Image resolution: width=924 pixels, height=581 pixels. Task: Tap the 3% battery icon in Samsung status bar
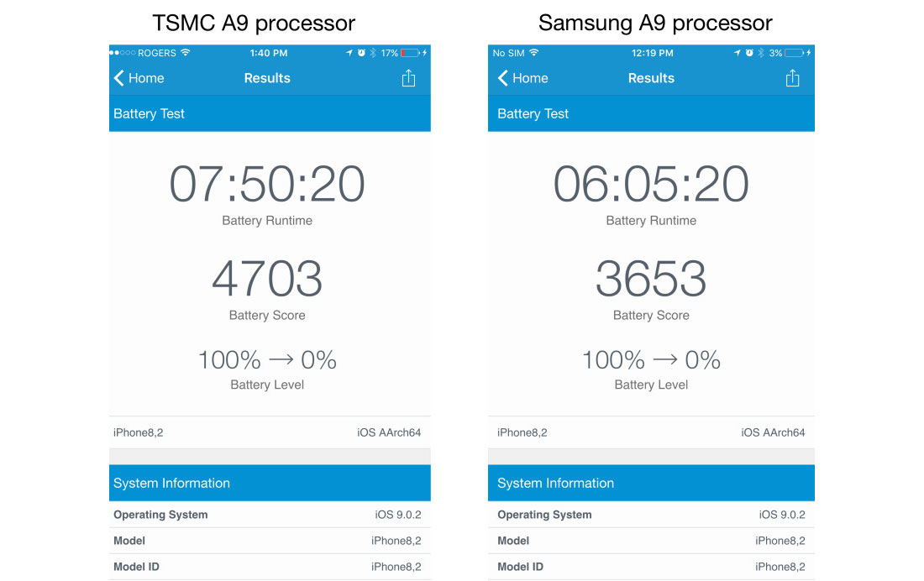point(795,53)
